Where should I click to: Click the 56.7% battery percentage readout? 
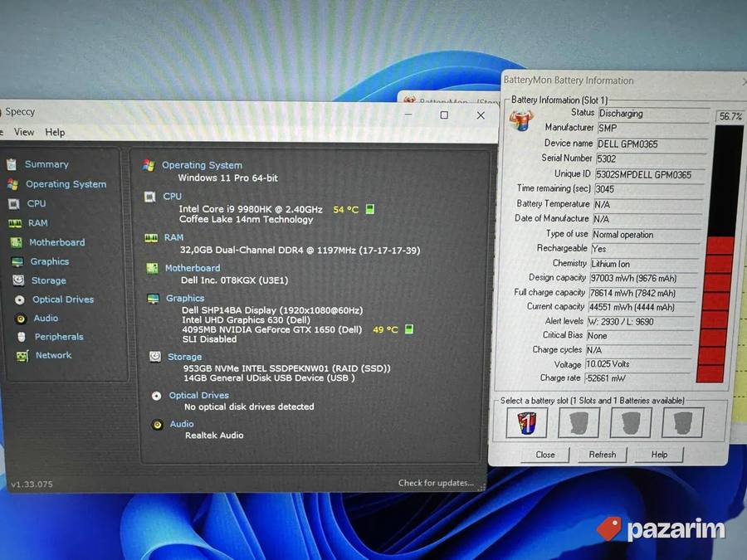point(730,116)
